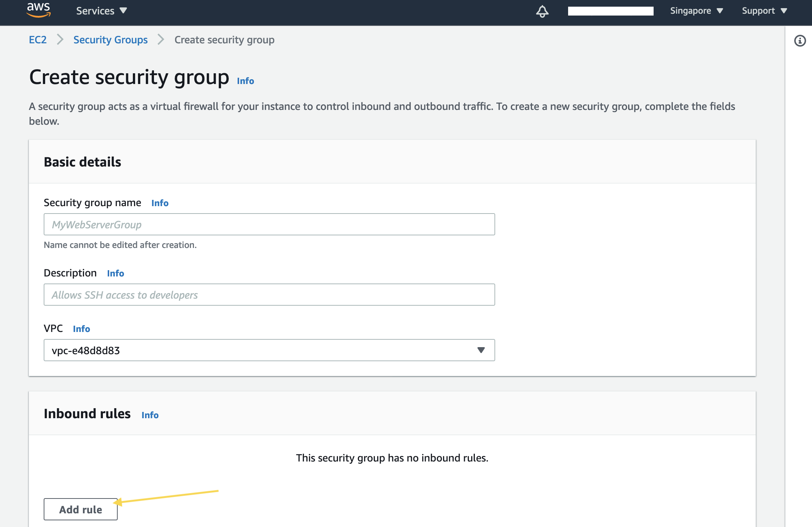Open the account name menu
The height and width of the screenshot is (527, 812).
(x=611, y=11)
